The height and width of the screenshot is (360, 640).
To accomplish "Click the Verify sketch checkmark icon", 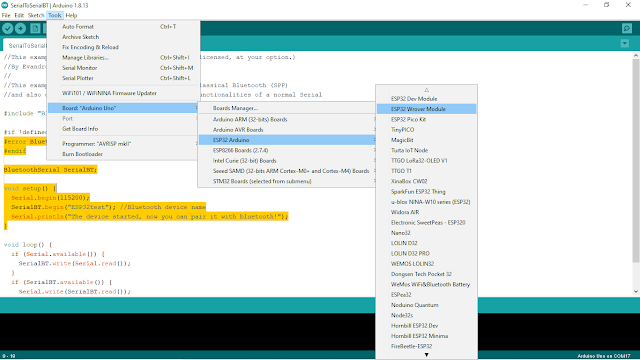I will [x=8, y=28].
